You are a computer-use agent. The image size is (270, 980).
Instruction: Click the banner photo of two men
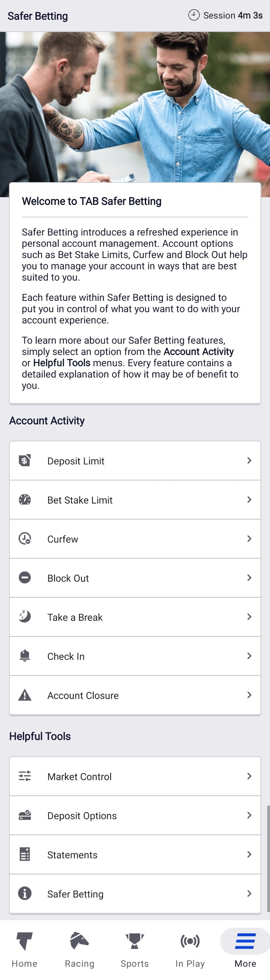pyautogui.click(x=135, y=107)
